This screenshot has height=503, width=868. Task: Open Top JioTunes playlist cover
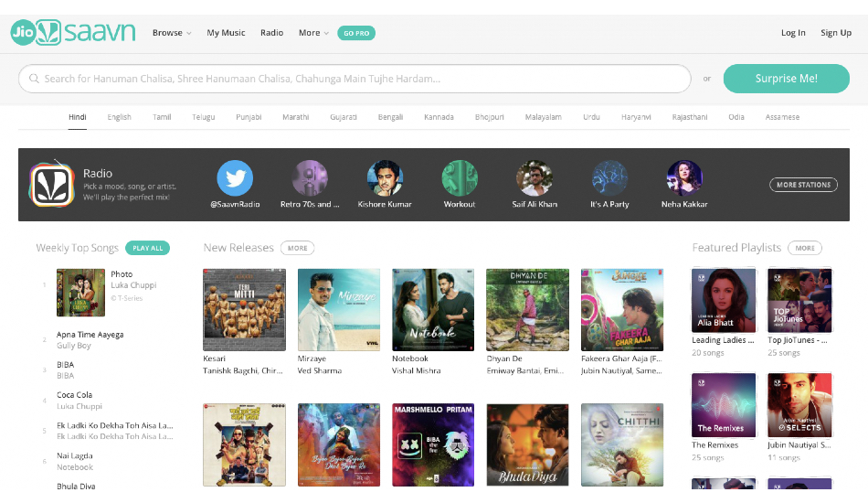tap(799, 300)
